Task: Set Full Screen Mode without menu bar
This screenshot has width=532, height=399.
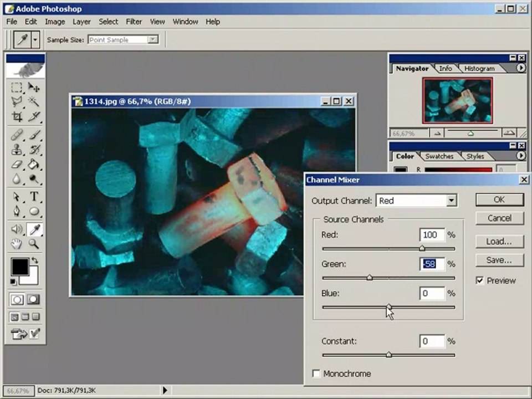Action: [x=35, y=317]
